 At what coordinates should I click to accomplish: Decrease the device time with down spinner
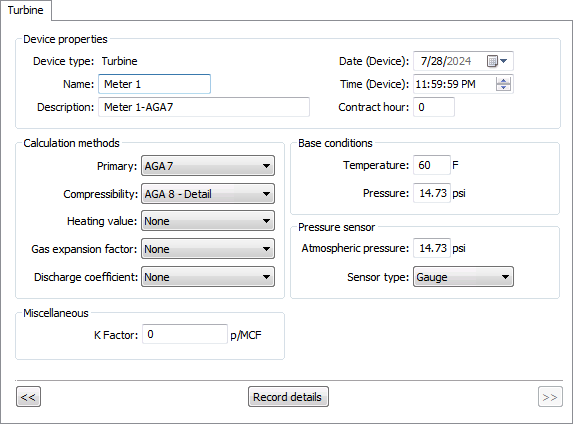click(x=504, y=87)
